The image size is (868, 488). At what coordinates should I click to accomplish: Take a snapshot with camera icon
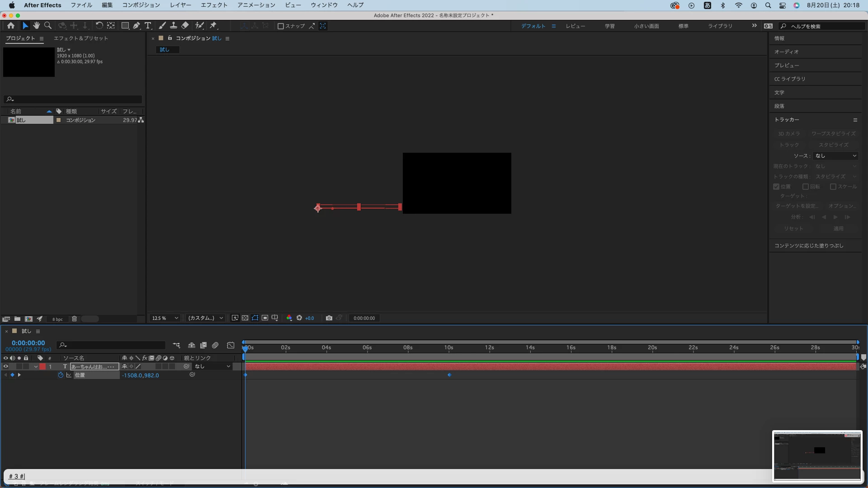click(x=329, y=318)
